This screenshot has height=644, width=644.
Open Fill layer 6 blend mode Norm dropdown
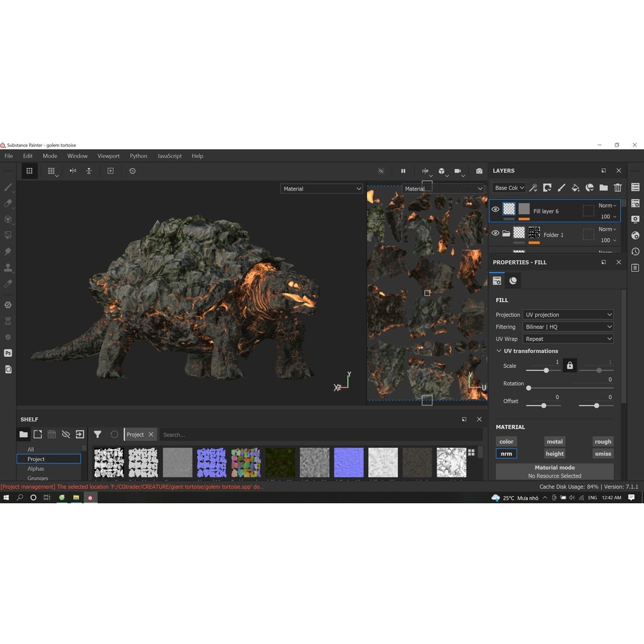(x=607, y=205)
